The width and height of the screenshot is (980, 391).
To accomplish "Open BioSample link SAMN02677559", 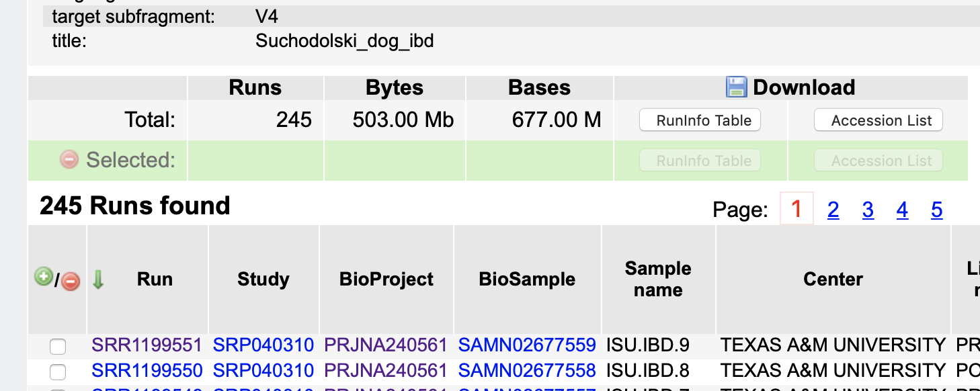I will point(527,345).
